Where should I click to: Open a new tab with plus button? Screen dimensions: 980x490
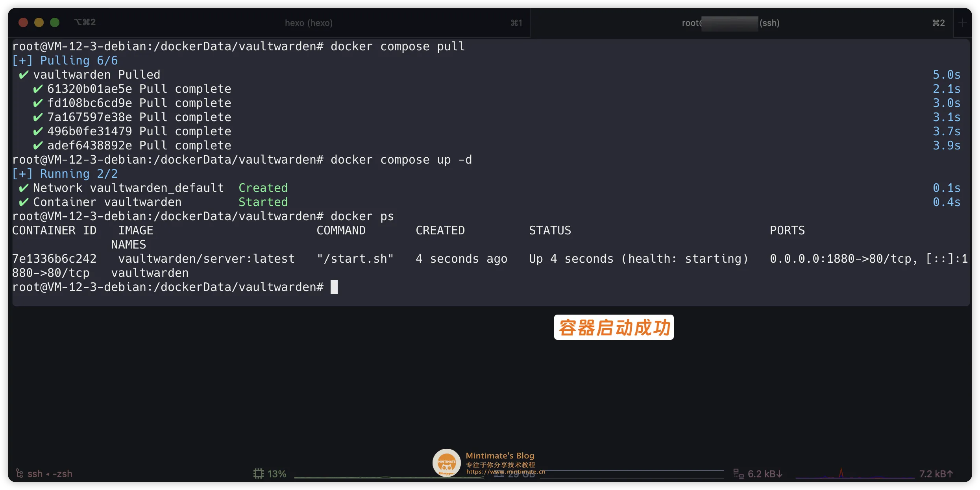(x=963, y=23)
